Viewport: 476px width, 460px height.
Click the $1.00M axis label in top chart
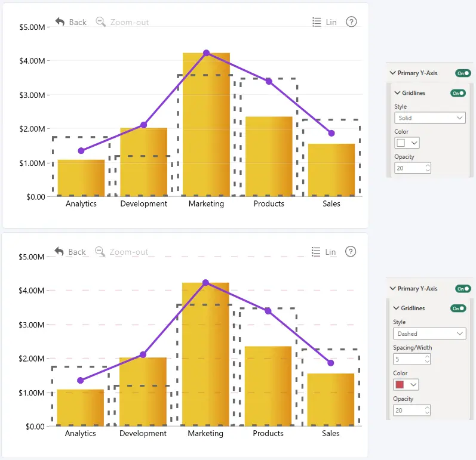pyautogui.click(x=32, y=163)
